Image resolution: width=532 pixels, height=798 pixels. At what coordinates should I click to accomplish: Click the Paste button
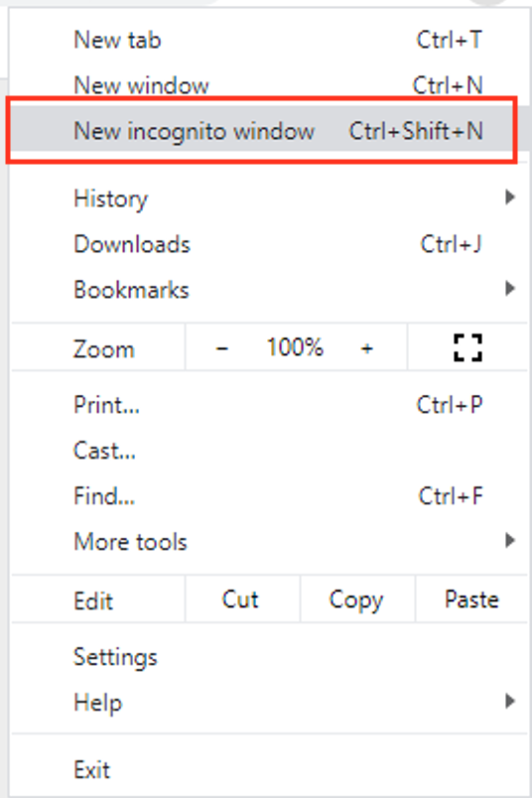(x=471, y=599)
